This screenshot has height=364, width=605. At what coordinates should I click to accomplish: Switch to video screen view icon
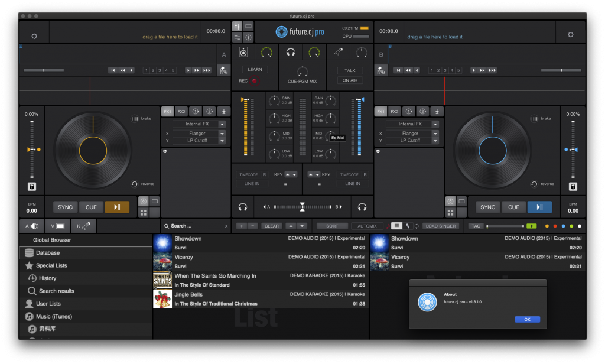point(249,26)
